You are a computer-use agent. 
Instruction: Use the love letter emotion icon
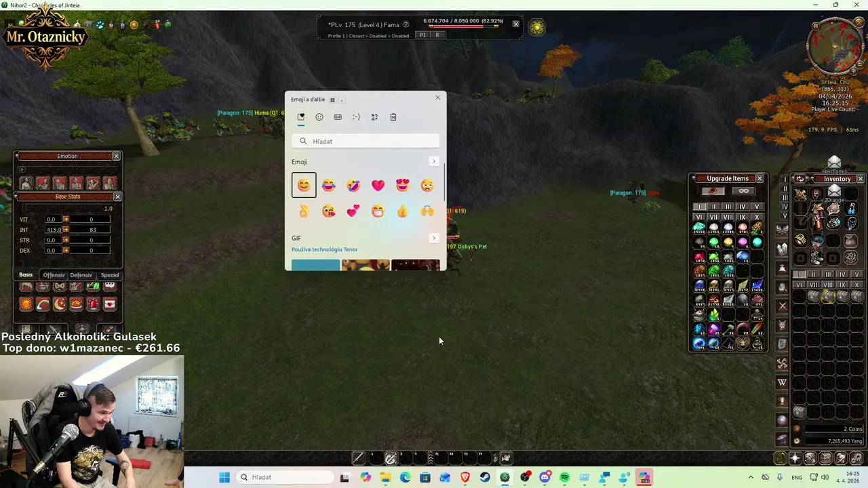click(109, 304)
